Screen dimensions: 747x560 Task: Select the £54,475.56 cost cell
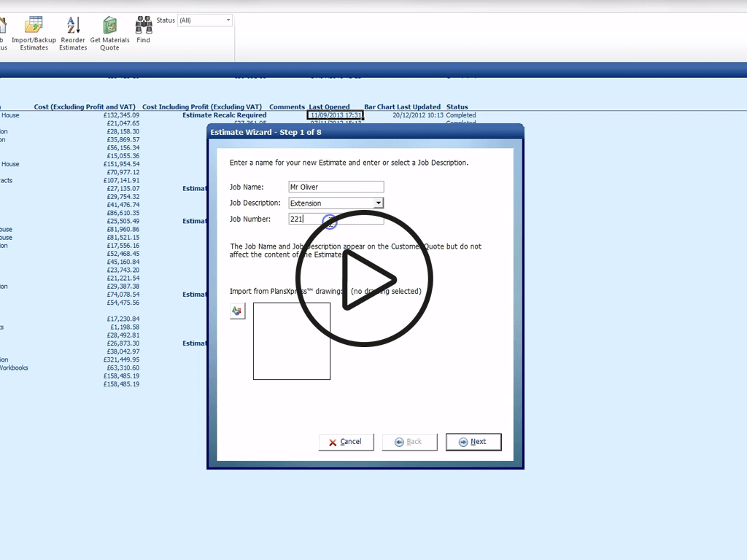(x=123, y=303)
